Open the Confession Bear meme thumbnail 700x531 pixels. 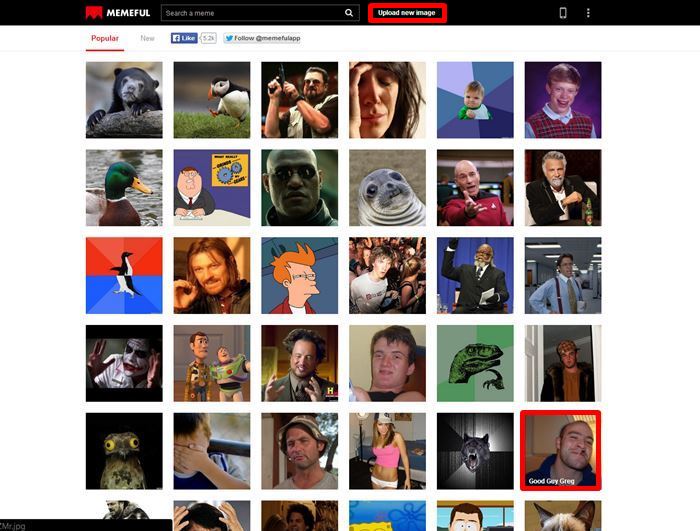pyautogui.click(x=124, y=100)
